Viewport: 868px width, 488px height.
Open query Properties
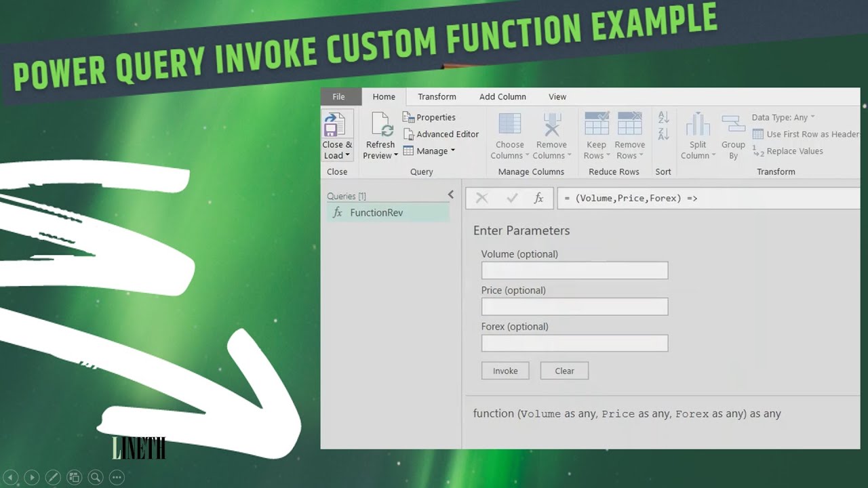click(429, 117)
